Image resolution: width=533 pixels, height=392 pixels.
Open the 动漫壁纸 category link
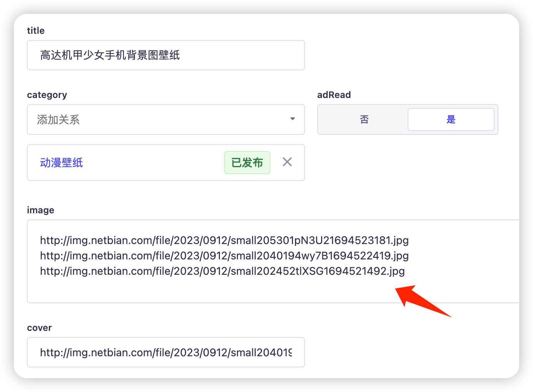[62, 163]
